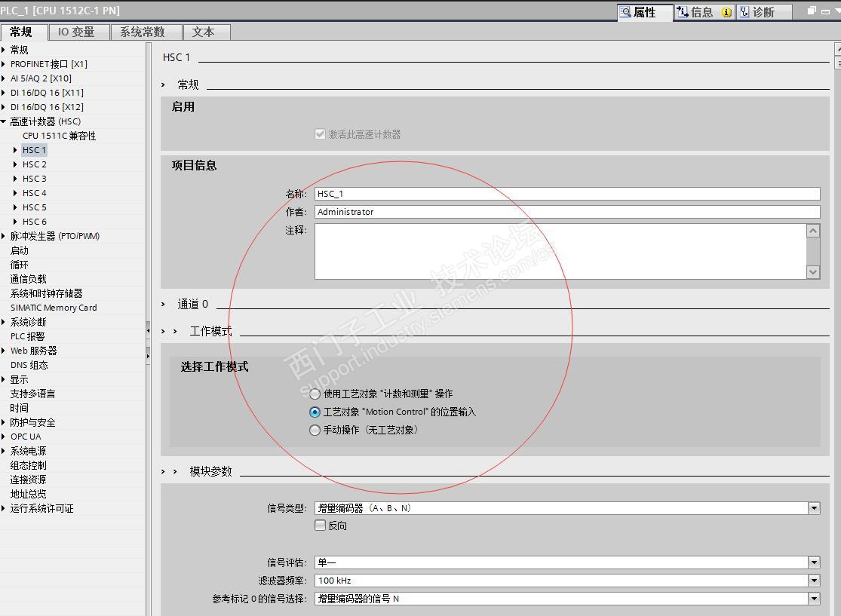Collapse 高速计数器 (HSC) node
The width and height of the screenshot is (841, 616).
[3, 121]
